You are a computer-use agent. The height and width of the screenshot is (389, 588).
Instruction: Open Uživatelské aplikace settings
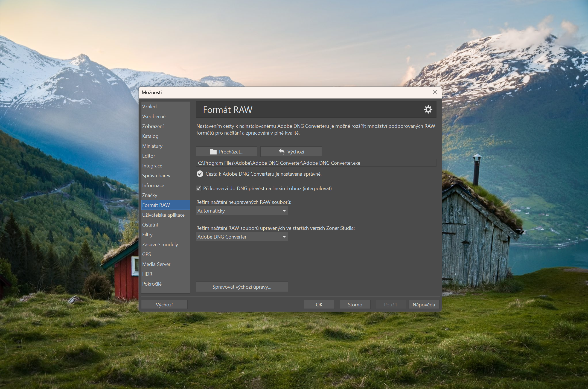tap(165, 215)
